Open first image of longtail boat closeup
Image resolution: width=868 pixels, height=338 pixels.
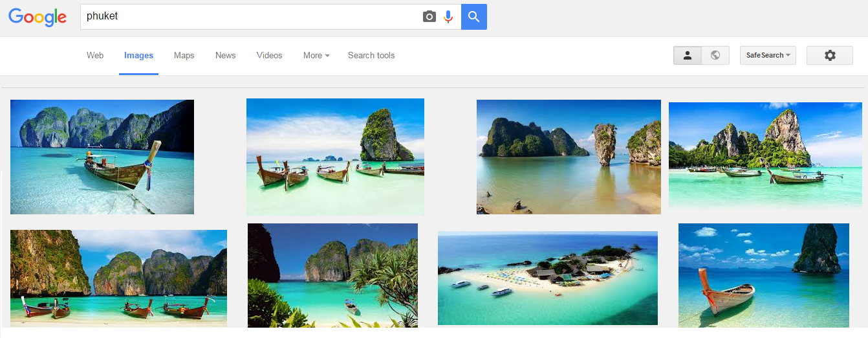pyautogui.click(x=102, y=157)
